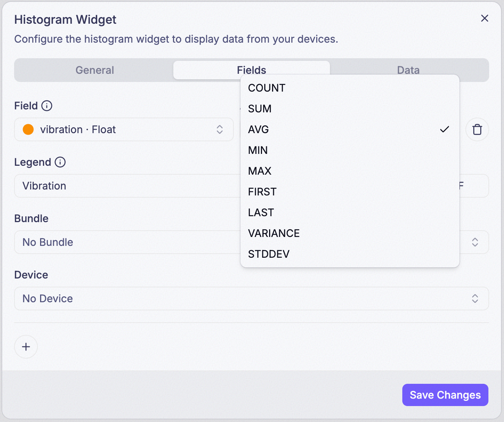Delete the vibration field with trash icon
The image size is (504, 422).
coord(477,129)
